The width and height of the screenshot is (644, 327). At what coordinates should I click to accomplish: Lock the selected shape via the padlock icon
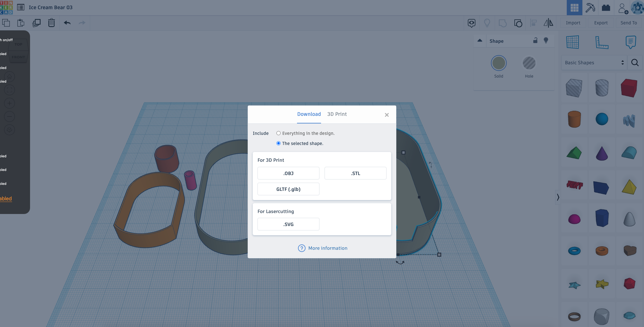tap(536, 41)
